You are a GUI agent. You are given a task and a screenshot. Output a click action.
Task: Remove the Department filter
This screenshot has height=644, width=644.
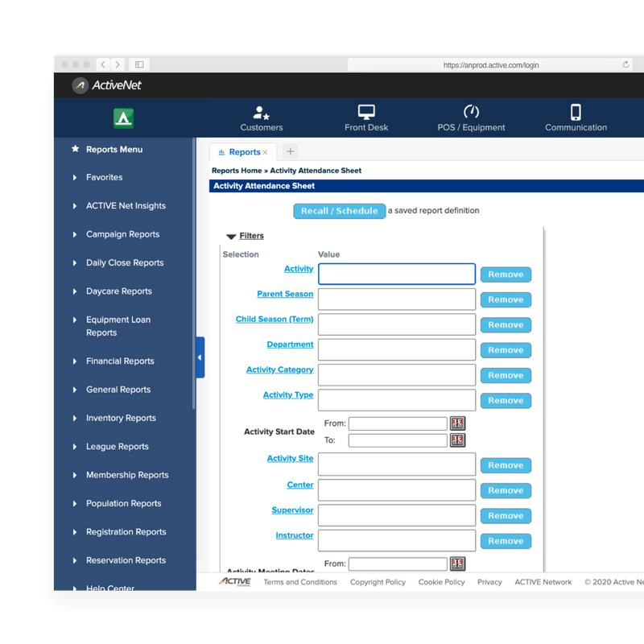[506, 349]
